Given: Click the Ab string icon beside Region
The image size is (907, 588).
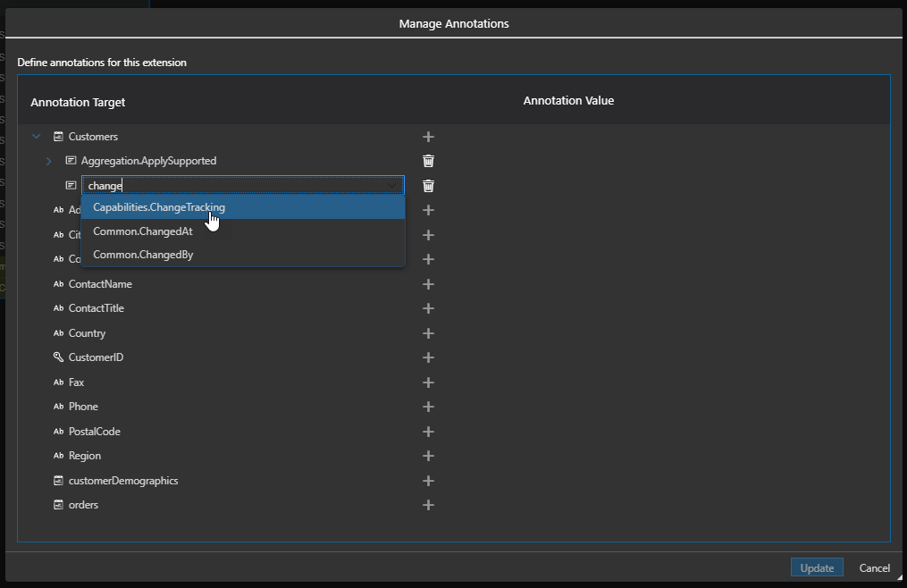Looking at the screenshot, I should (58, 456).
